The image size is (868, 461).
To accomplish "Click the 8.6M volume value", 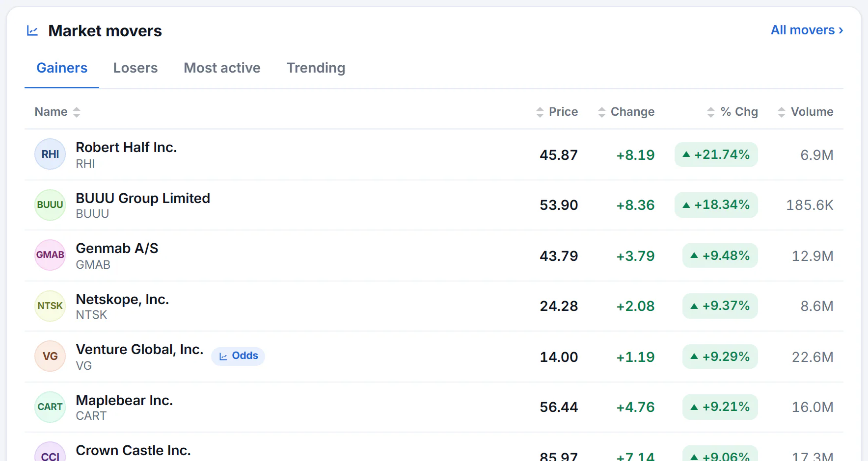I will [x=817, y=306].
